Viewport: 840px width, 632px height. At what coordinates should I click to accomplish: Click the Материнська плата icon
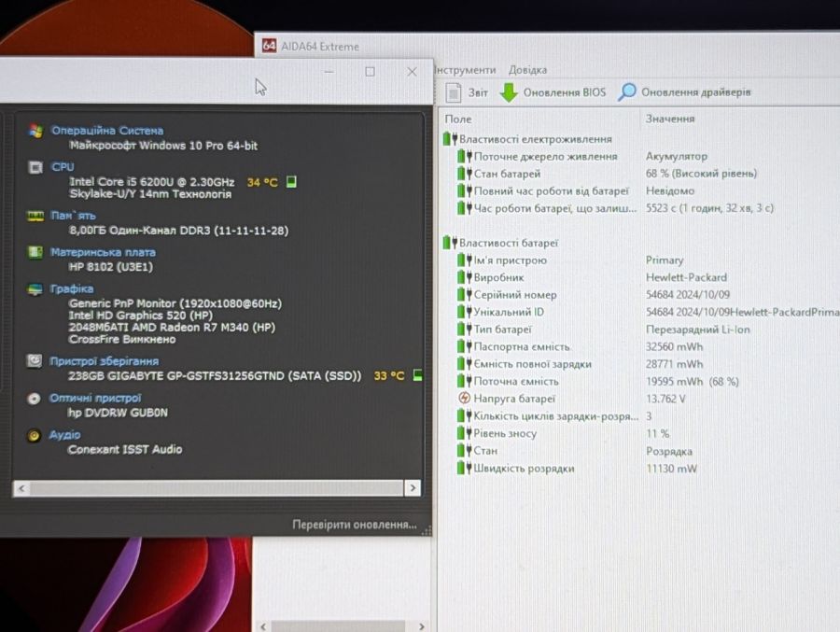(35, 252)
